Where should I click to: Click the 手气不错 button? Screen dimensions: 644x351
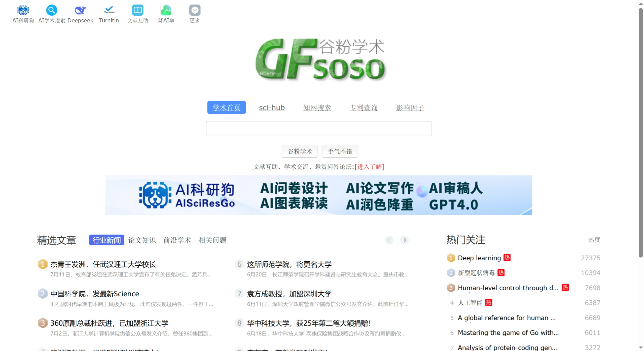pos(340,151)
